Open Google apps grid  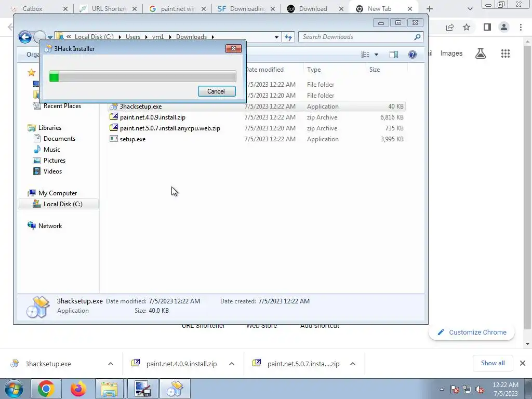point(506,54)
